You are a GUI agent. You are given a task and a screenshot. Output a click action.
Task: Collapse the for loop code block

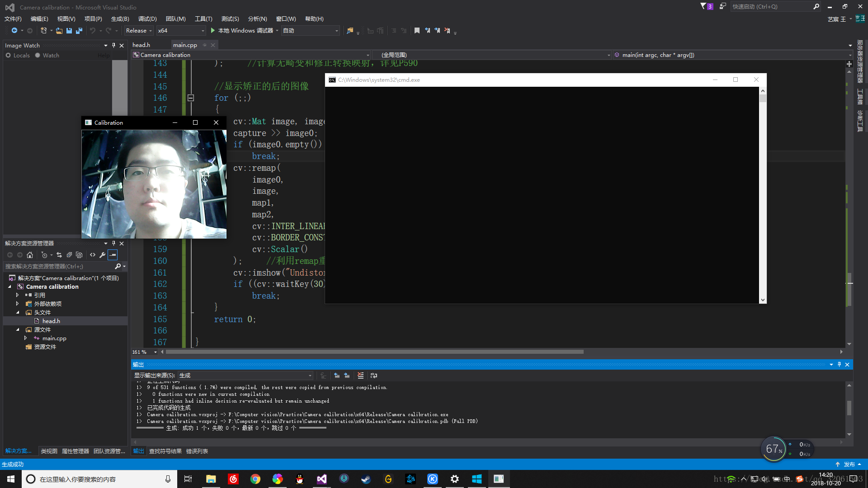(191, 98)
